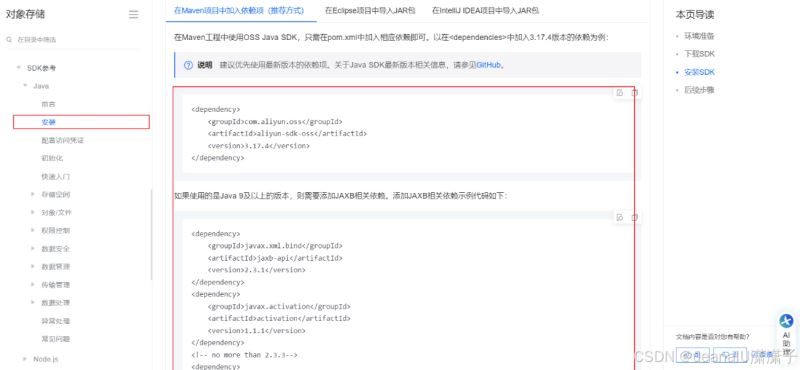Expand the 传输管理 tree arrow
The width and height of the screenshot is (800, 370).
tap(33, 285)
